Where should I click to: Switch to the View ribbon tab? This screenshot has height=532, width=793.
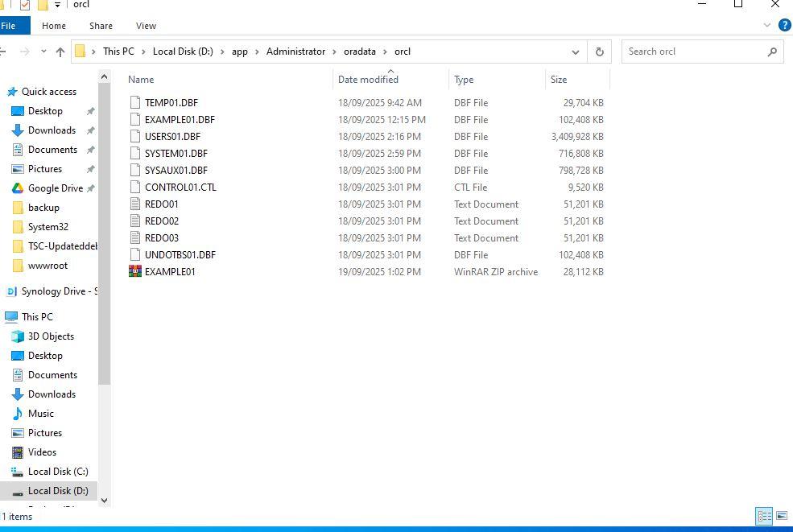coord(146,26)
